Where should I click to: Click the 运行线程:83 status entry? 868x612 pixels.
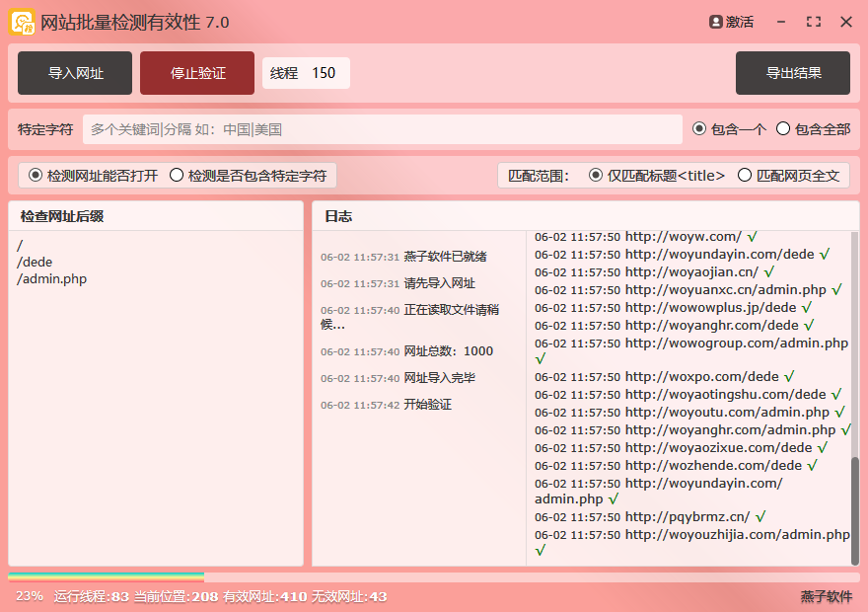(92, 597)
